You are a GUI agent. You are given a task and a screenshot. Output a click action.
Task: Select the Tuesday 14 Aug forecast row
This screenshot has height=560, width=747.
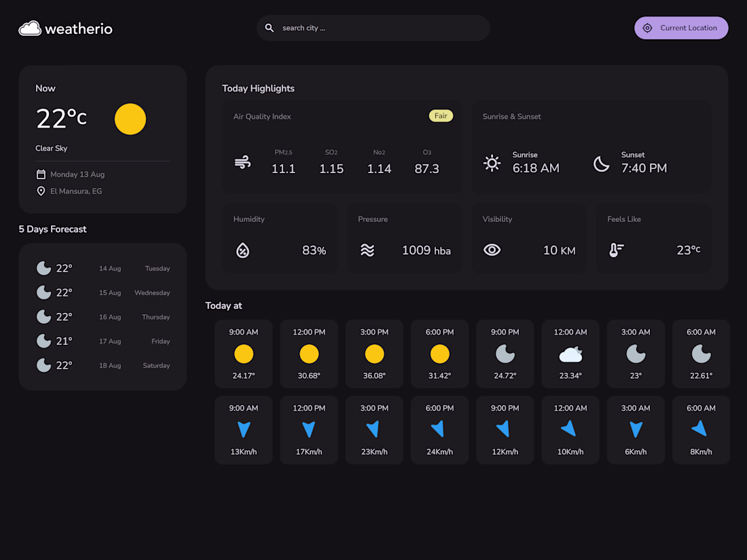click(103, 268)
